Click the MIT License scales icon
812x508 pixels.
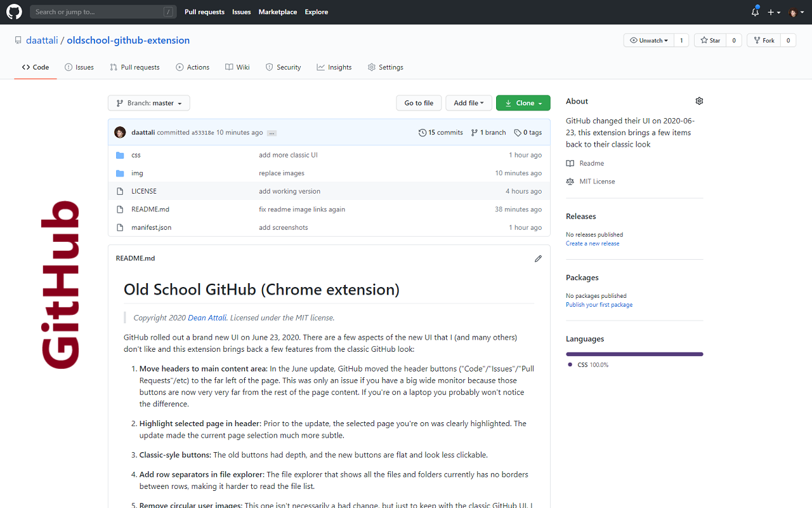pyautogui.click(x=570, y=181)
